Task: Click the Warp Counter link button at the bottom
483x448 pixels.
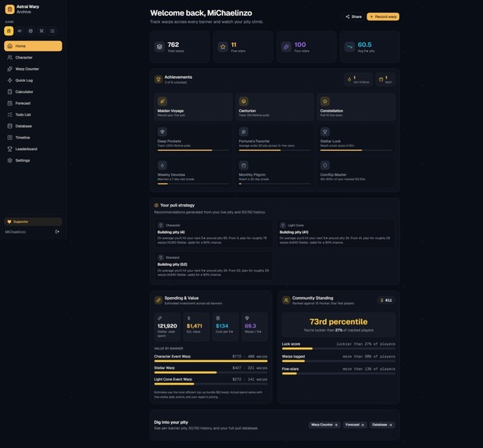Action: [x=324, y=425]
